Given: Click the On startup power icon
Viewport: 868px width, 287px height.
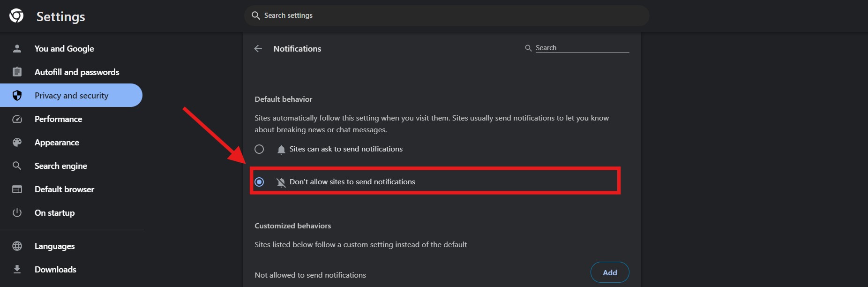Looking at the screenshot, I should pos(17,212).
